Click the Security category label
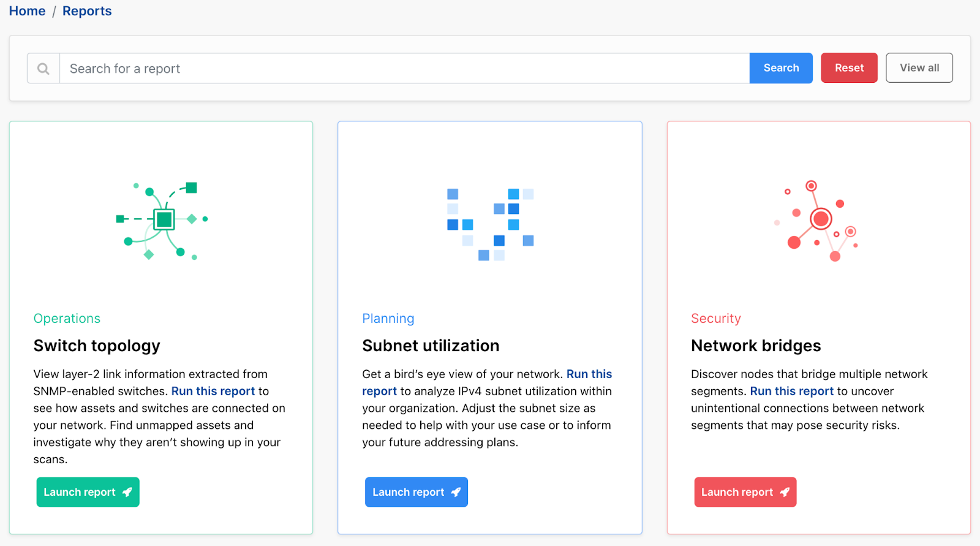Viewport: 980px width, 546px height. pos(715,318)
